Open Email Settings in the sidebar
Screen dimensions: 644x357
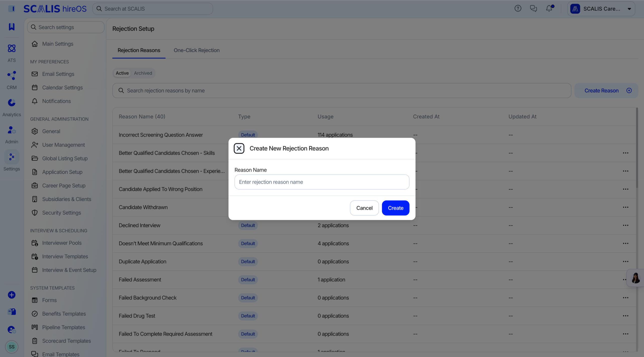58,74
